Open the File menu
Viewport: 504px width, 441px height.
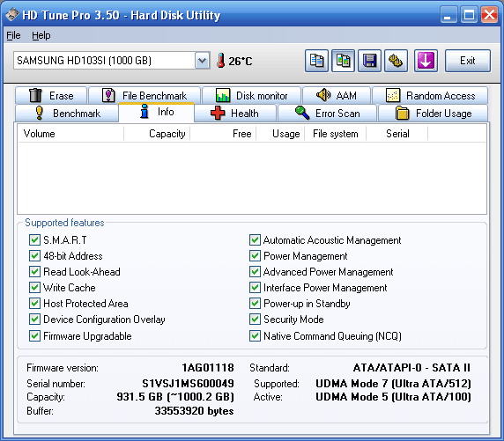pyautogui.click(x=13, y=35)
